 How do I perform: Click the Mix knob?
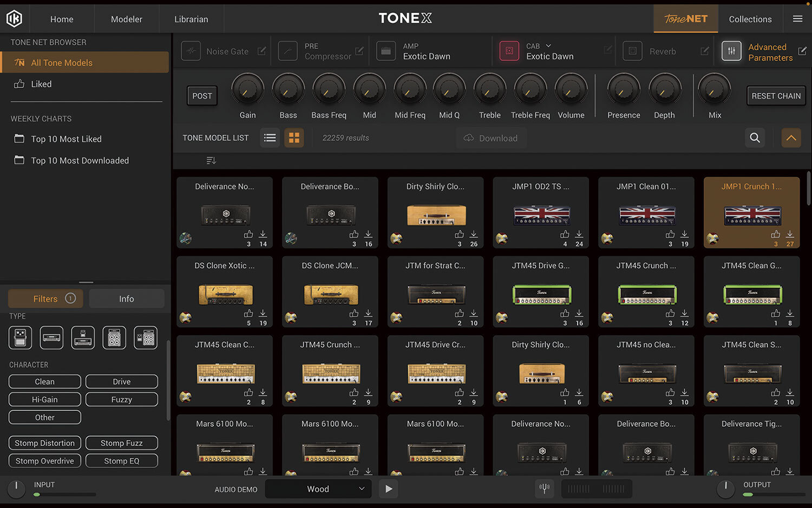pyautogui.click(x=715, y=90)
